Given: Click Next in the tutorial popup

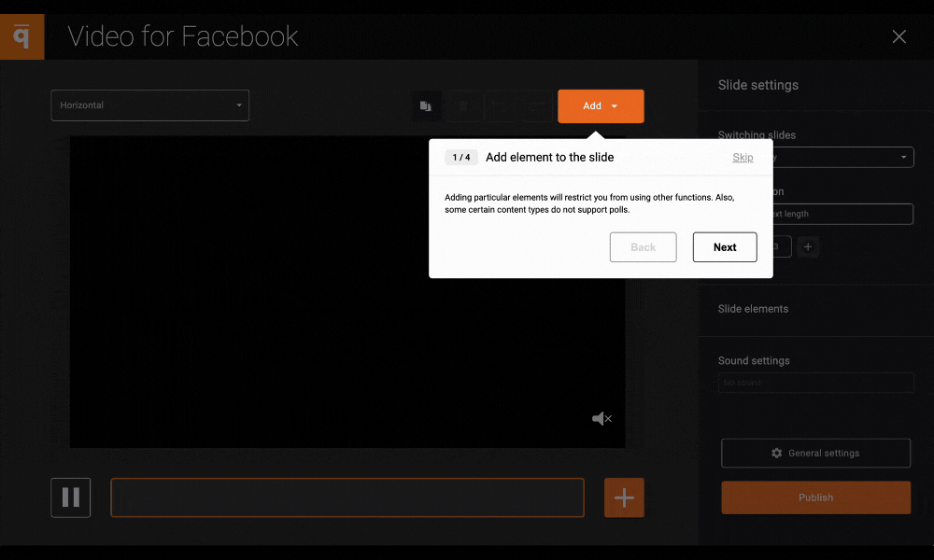Looking at the screenshot, I should (x=725, y=246).
